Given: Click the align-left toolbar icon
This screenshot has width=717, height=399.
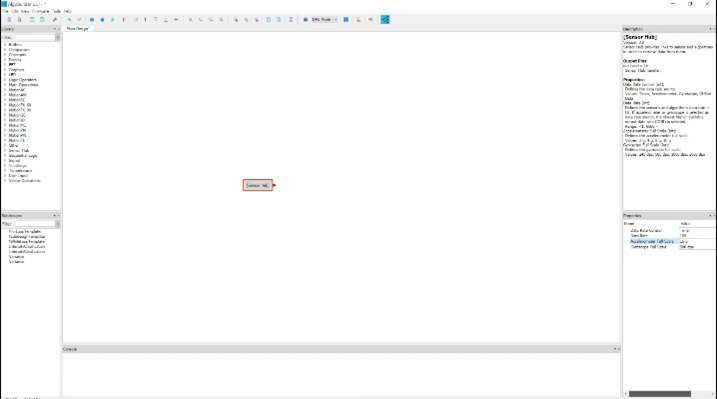Looking at the screenshot, I should point(124,20).
